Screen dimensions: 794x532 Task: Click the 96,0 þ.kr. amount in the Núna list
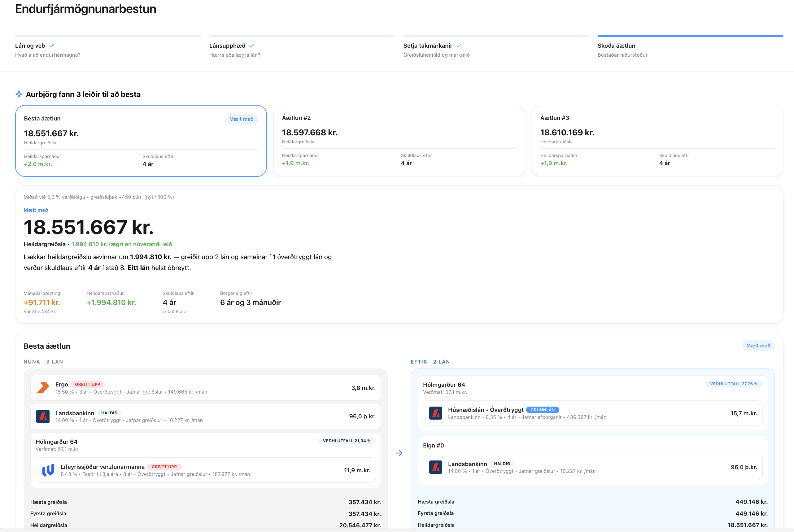[362, 416]
